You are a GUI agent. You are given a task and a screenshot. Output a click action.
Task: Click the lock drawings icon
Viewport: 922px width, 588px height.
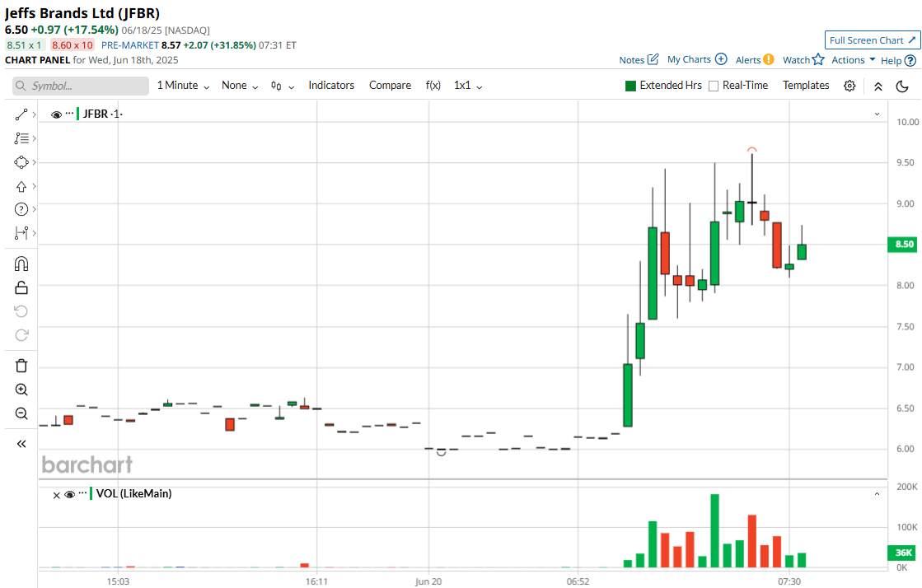tap(21, 287)
